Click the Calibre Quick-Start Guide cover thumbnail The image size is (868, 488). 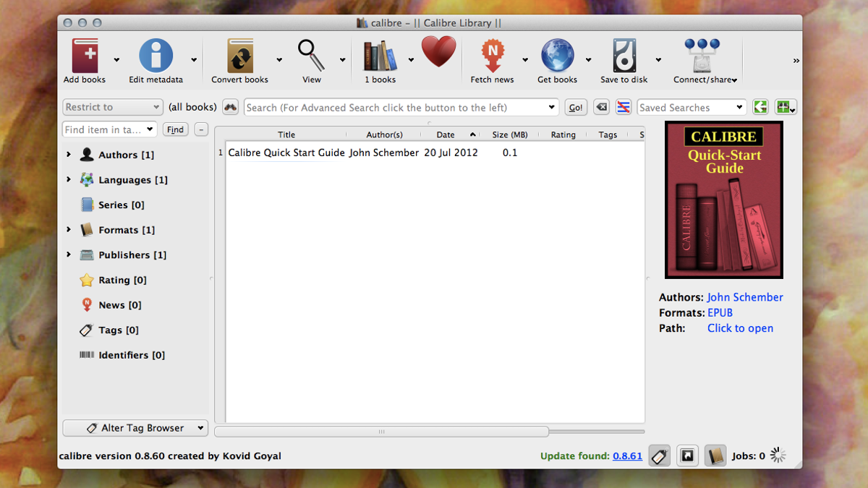[x=724, y=200]
